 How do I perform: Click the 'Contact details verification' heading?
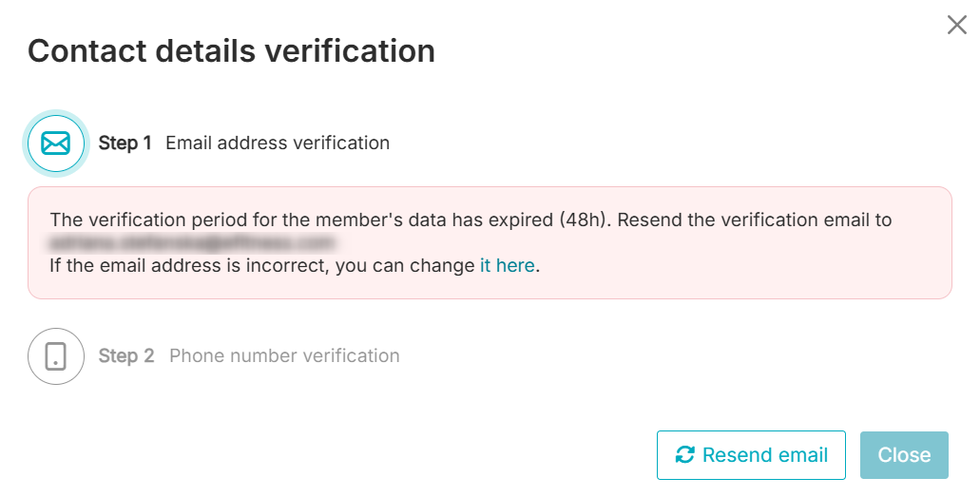231,50
